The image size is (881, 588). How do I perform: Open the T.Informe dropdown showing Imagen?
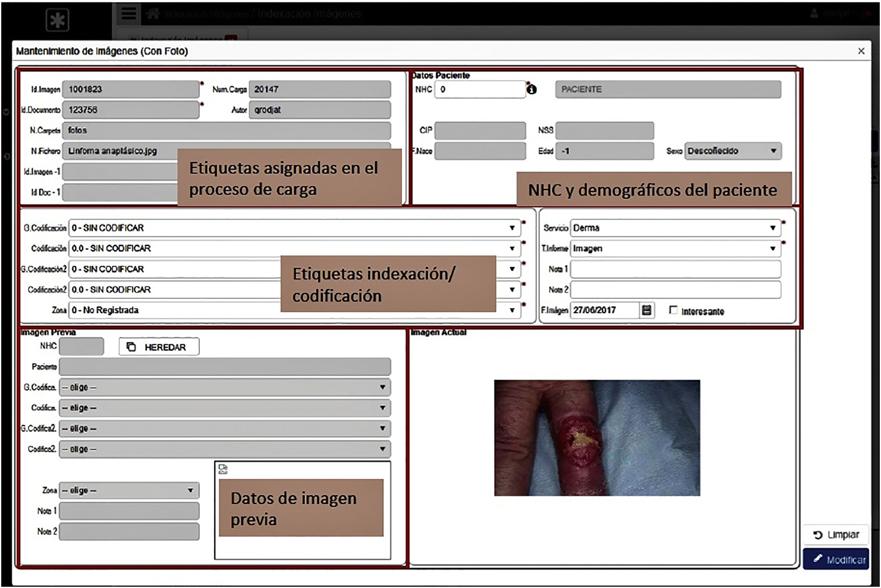(675, 248)
